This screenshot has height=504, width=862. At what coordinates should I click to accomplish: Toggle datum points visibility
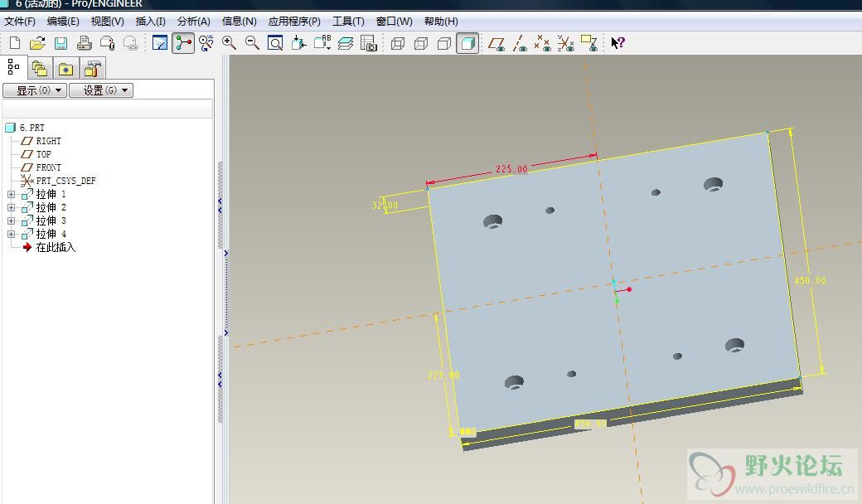click(x=543, y=43)
